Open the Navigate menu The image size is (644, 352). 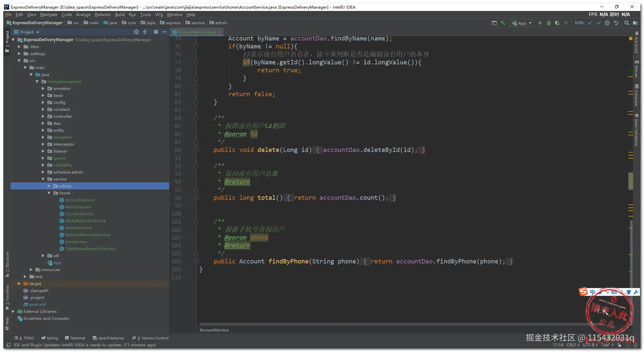point(49,15)
